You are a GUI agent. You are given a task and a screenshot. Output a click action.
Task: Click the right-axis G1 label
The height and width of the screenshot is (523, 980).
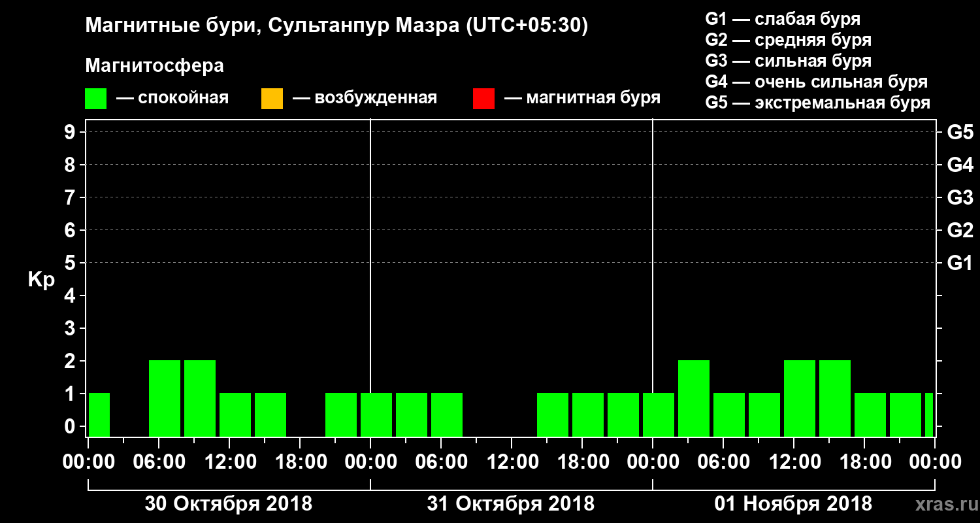tap(960, 263)
